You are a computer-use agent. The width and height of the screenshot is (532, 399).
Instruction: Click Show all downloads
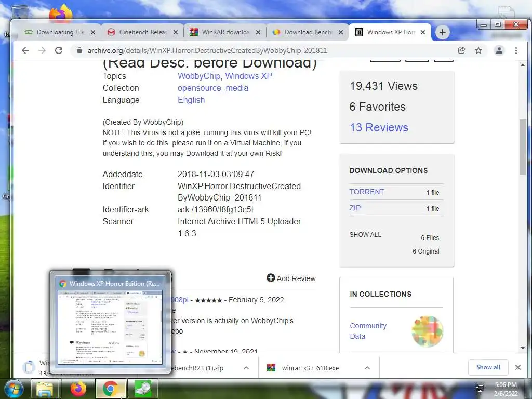click(488, 367)
